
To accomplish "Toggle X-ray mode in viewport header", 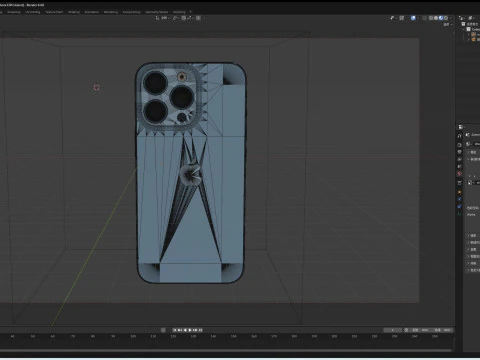I will 424,18.
